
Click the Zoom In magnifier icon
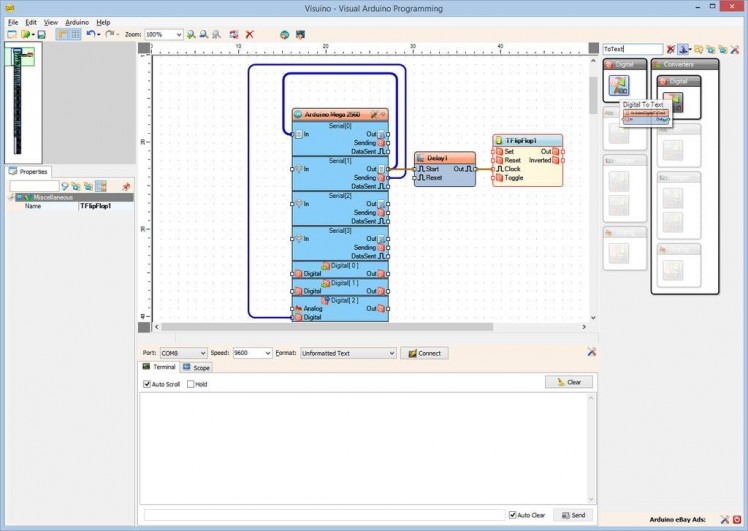191,34
